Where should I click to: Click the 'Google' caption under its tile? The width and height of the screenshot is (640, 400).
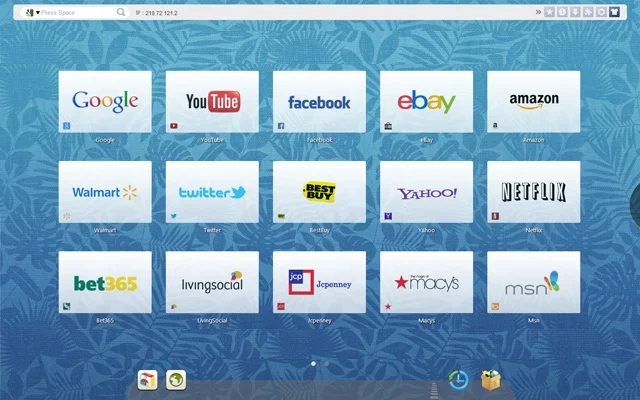click(x=105, y=140)
